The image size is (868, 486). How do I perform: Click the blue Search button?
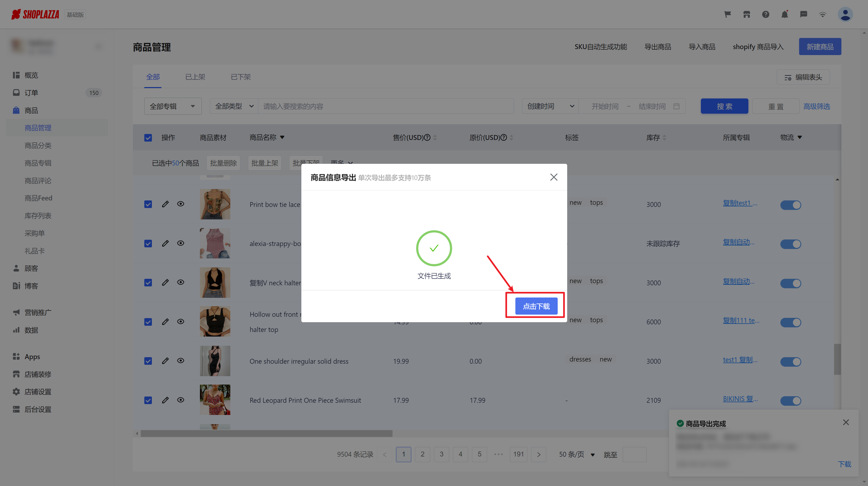[x=725, y=106]
